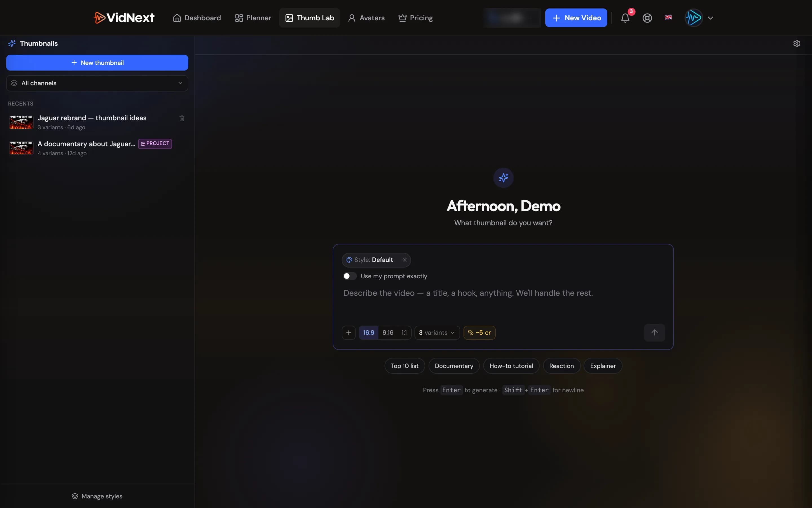Open Manage styles

[x=97, y=497]
